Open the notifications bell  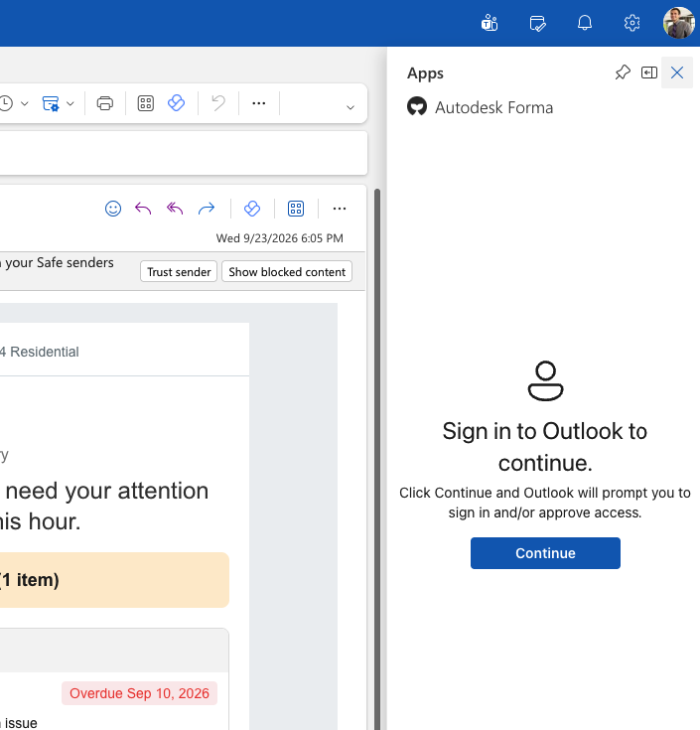[585, 22]
